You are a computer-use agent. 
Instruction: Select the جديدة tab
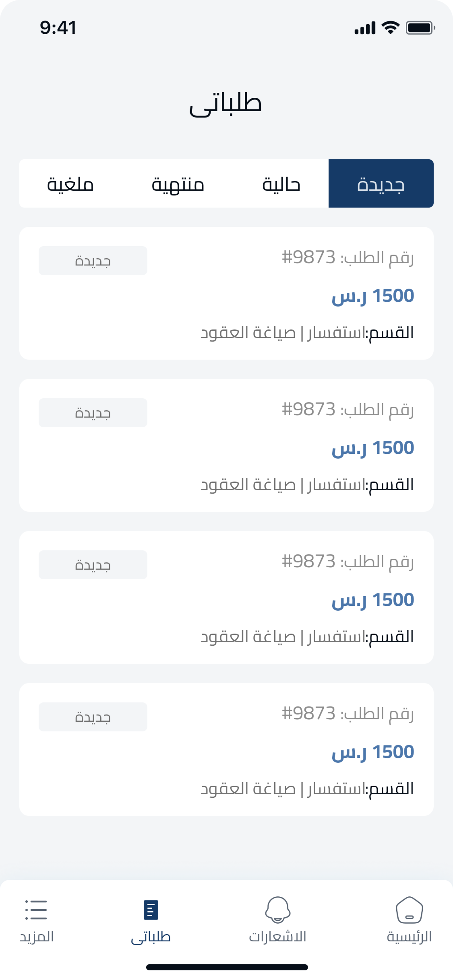381,184
